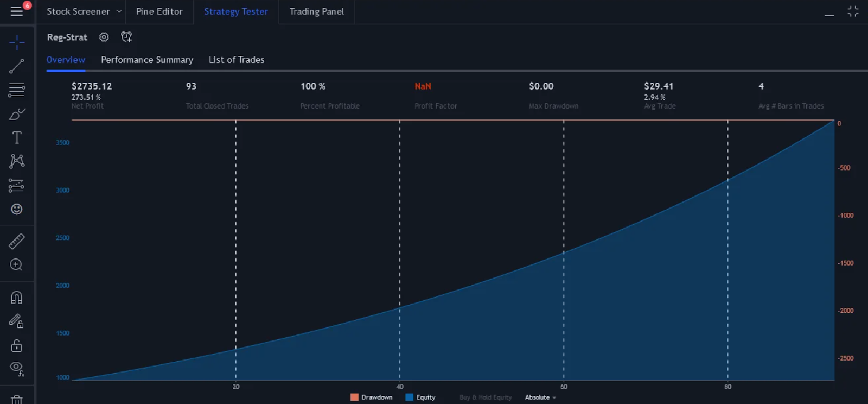Open the emoji icons tool
The image size is (868, 404).
click(x=17, y=209)
